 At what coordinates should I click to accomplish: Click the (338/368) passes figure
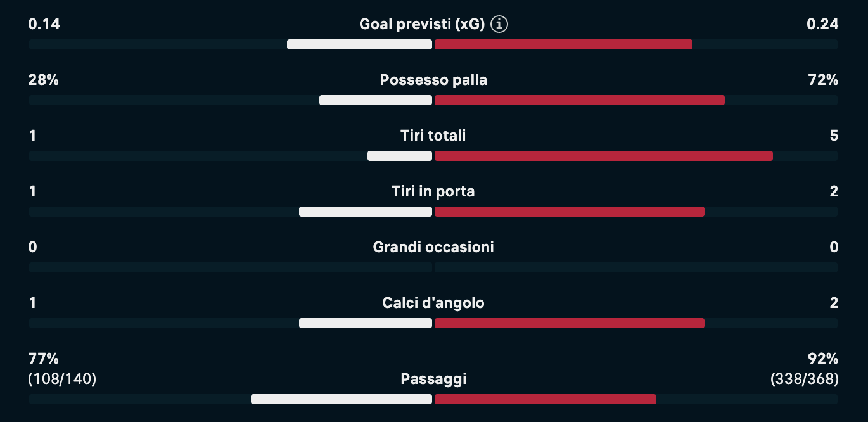pyautogui.click(x=805, y=380)
